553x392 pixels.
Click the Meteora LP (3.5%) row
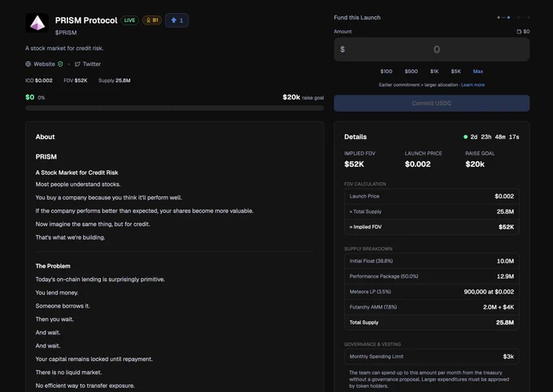pos(431,292)
